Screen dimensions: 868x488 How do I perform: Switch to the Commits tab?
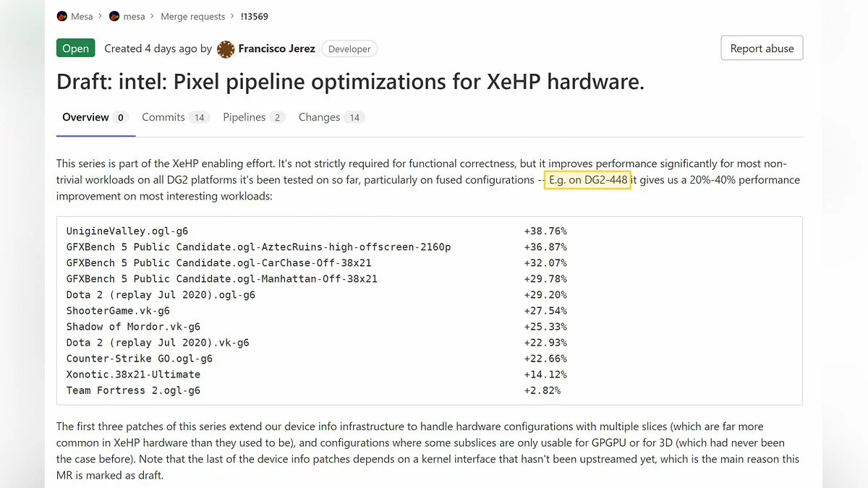coord(163,117)
